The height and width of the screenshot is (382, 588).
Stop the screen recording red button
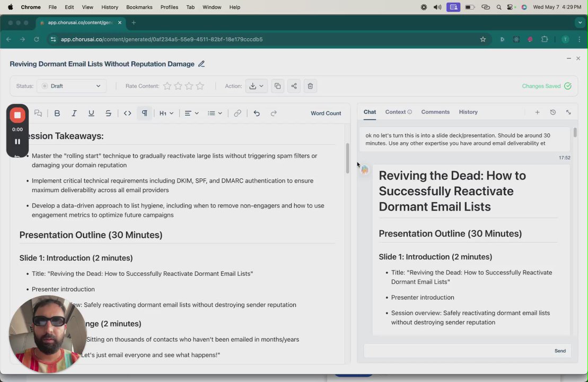pyautogui.click(x=17, y=115)
